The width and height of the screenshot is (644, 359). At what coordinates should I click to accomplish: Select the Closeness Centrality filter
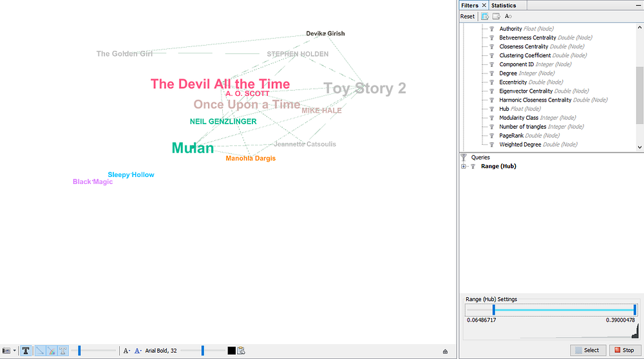[542, 46]
